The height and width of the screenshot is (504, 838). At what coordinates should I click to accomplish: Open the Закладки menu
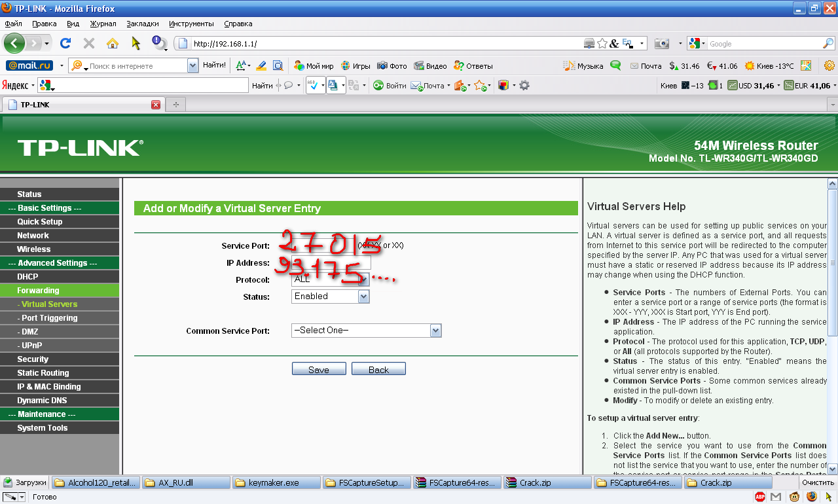click(x=143, y=24)
